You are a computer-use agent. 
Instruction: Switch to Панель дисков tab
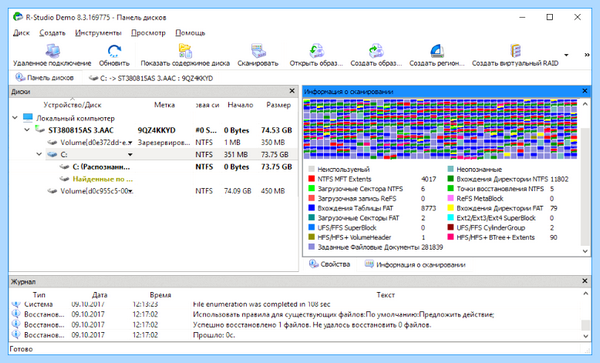click(45, 78)
